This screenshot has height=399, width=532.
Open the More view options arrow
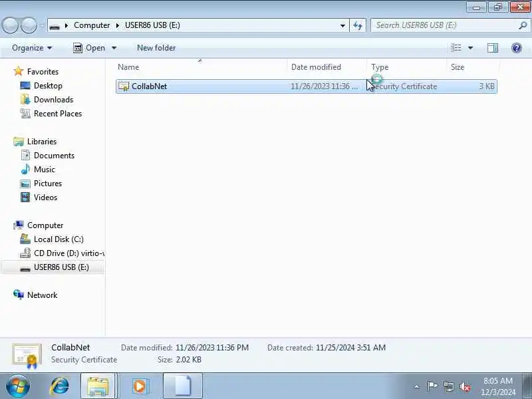[x=471, y=48]
